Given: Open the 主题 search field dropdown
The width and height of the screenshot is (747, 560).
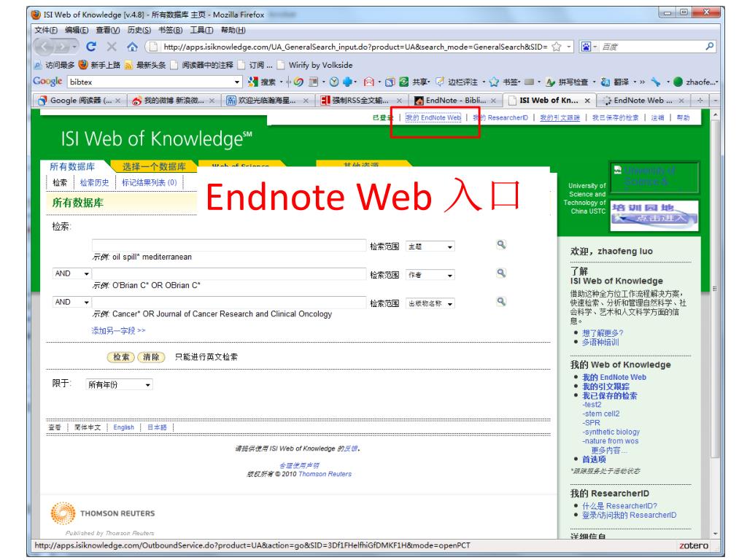Looking at the screenshot, I should click(430, 246).
